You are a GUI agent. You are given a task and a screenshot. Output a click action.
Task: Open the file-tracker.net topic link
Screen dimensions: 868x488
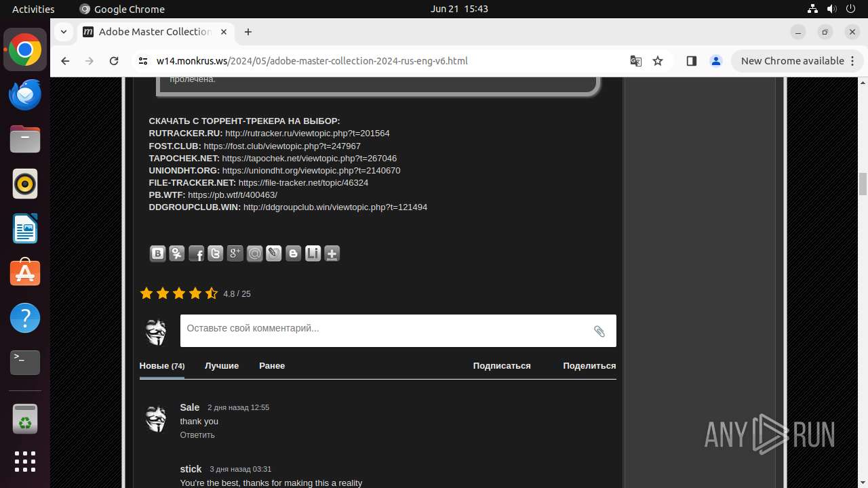(x=303, y=182)
